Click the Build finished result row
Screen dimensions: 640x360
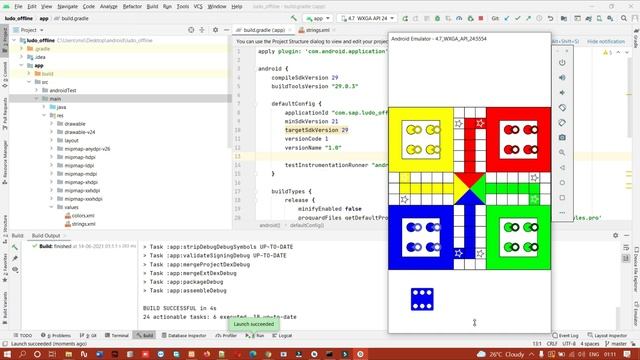coord(84,247)
